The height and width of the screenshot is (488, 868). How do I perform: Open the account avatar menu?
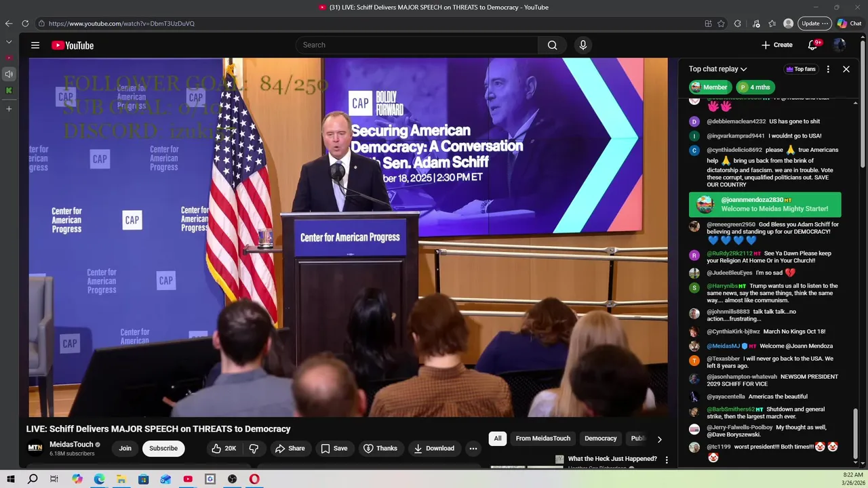840,45
